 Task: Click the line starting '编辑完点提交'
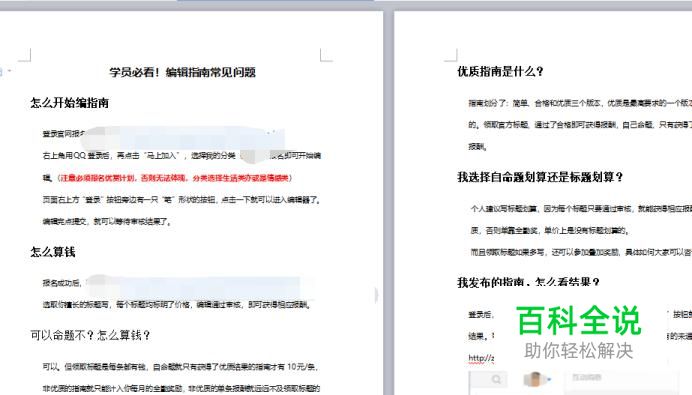pos(107,222)
